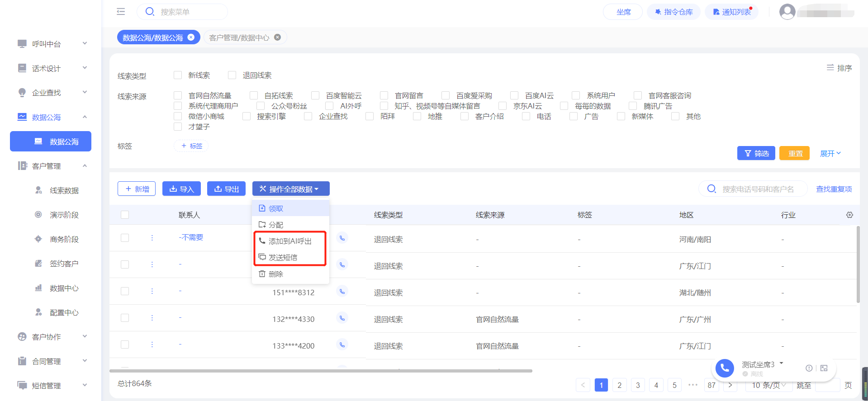Check the 腾讯广告 checkbox
This screenshot has height=401, width=868.
pos(633,106)
